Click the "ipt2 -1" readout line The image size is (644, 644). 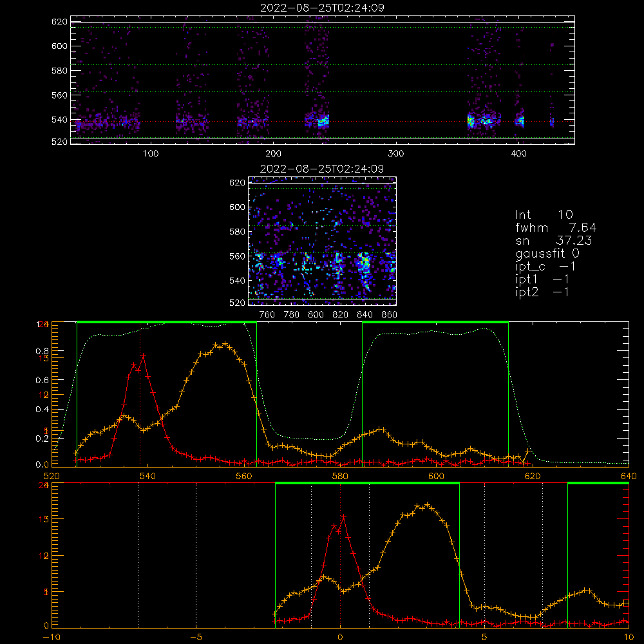[x=542, y=292]
